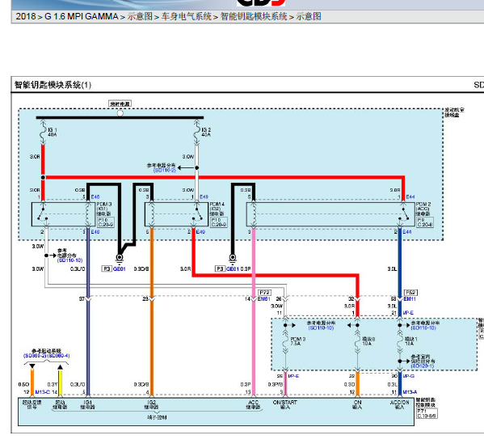
Task: Click the IG2 继电器 terminal label
Action: tap(152, 405)
